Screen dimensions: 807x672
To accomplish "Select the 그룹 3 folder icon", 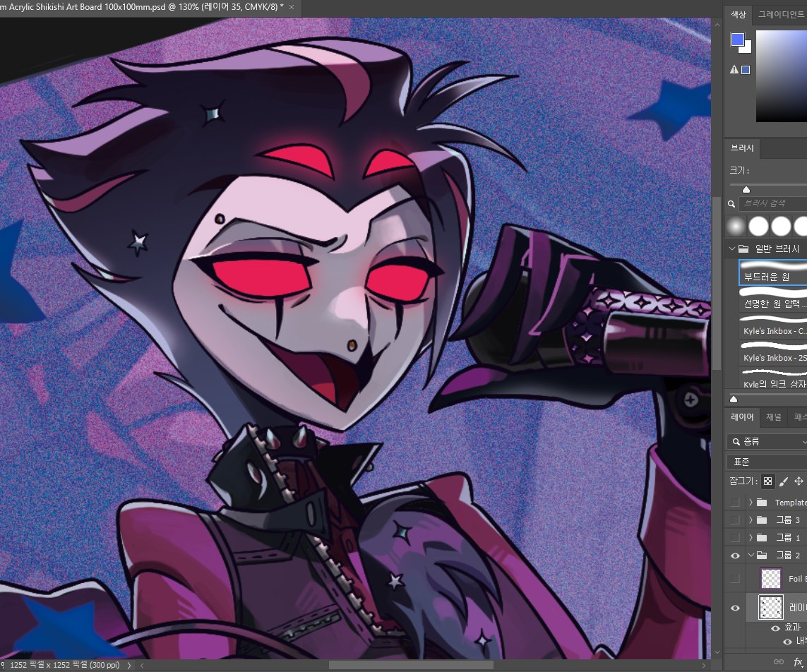I will [763, 520].
